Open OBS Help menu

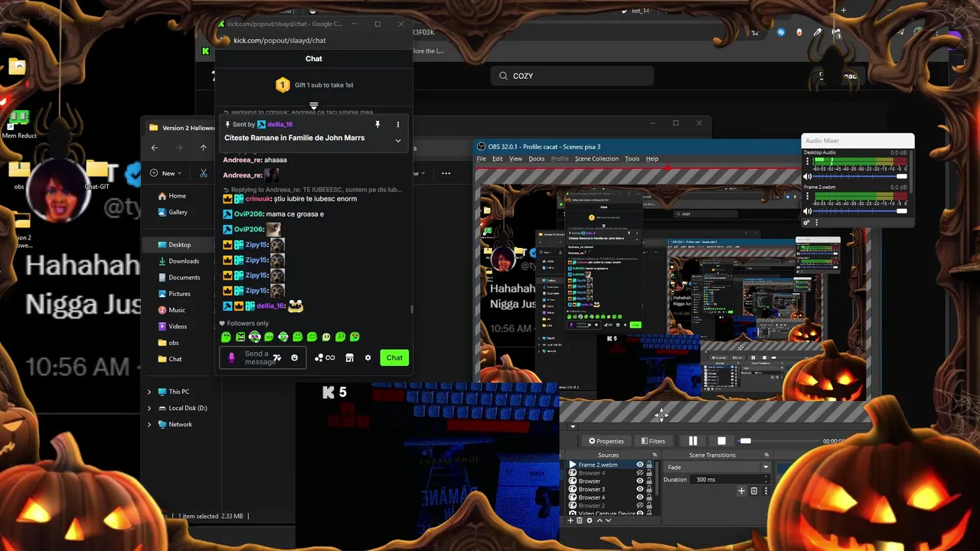point(652,158)
